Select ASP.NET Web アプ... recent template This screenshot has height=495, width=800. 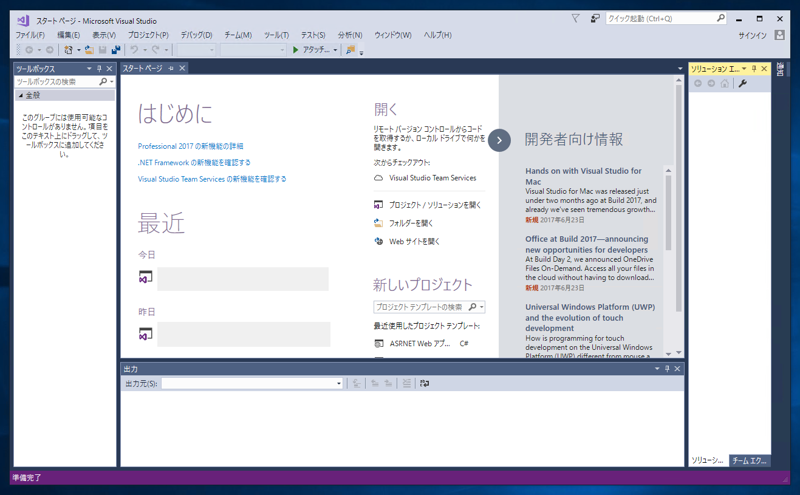(x=420, y=343)
